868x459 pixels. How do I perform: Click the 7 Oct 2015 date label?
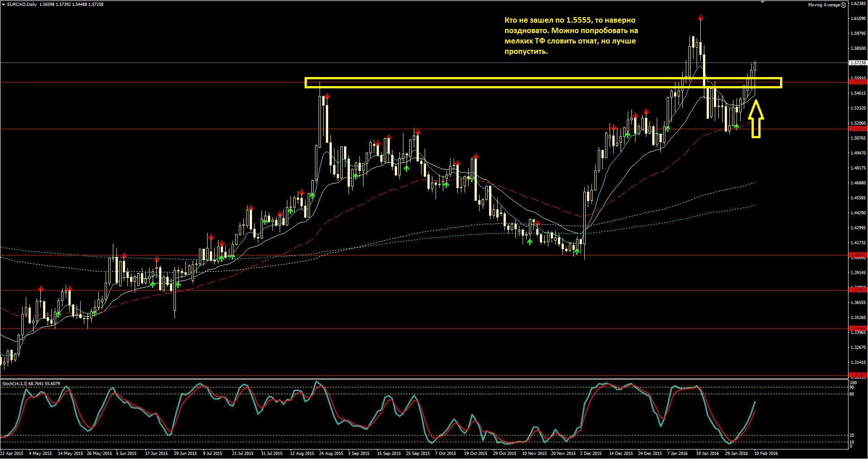pos(446,453)
